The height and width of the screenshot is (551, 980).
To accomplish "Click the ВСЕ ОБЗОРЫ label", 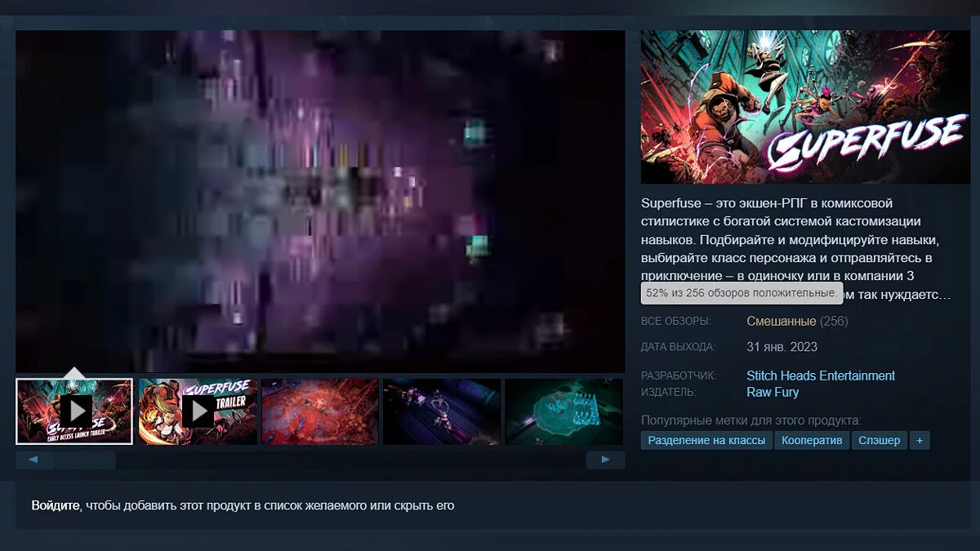I will tap(676, 322).
